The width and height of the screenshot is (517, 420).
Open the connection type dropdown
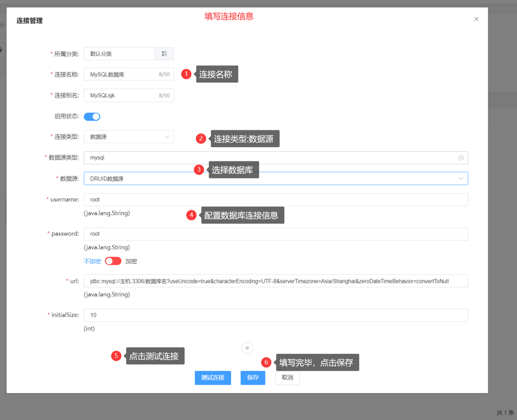[129, 137]
